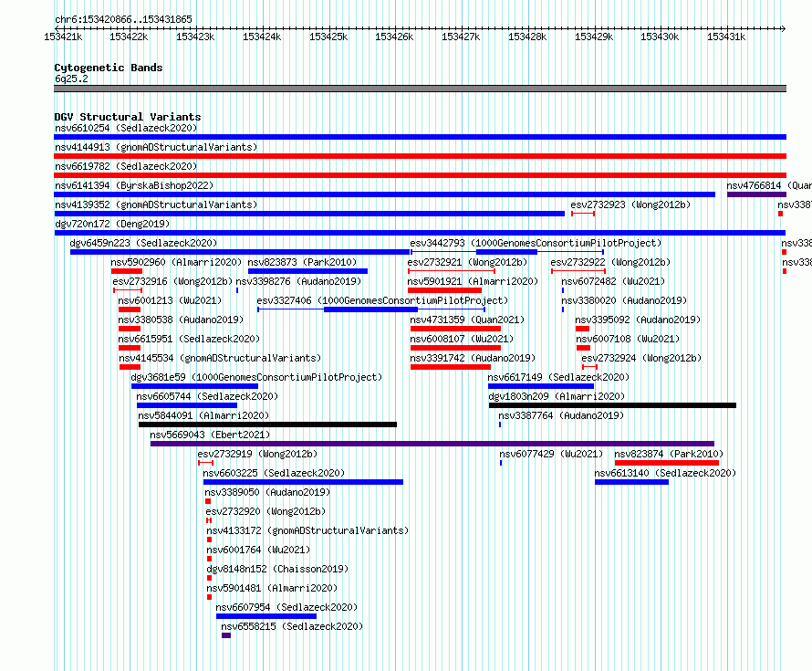This screenshot has height=671, width=812.
Task: Click nsv3398276 (Audano2019) label
Action: 298,281
